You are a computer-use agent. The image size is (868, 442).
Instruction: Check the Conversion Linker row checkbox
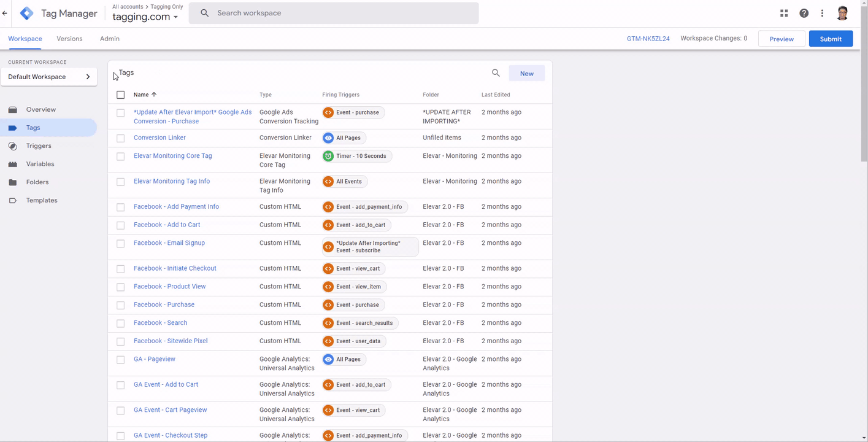(120, 138)
